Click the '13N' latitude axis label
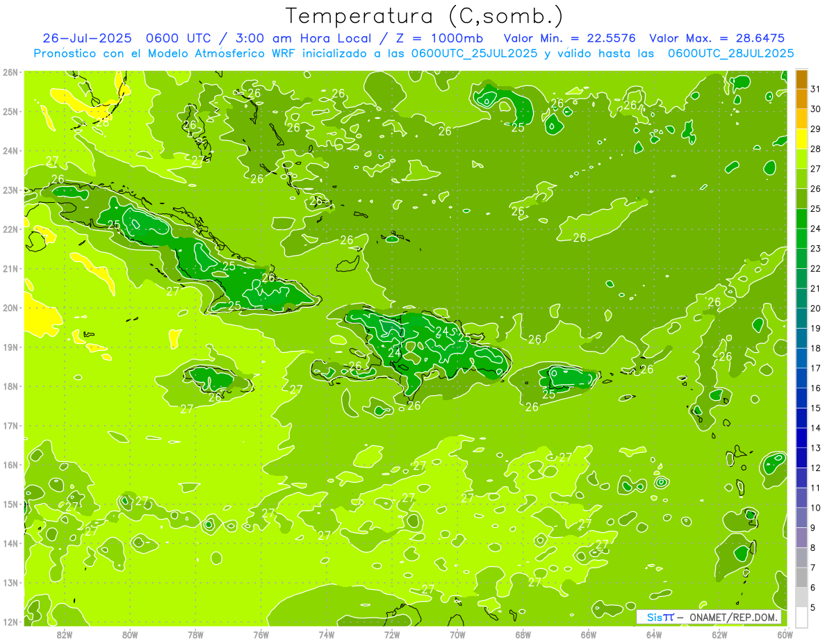Image resolution: width=834 pixels, height=644 pixels. coord(10,582)
